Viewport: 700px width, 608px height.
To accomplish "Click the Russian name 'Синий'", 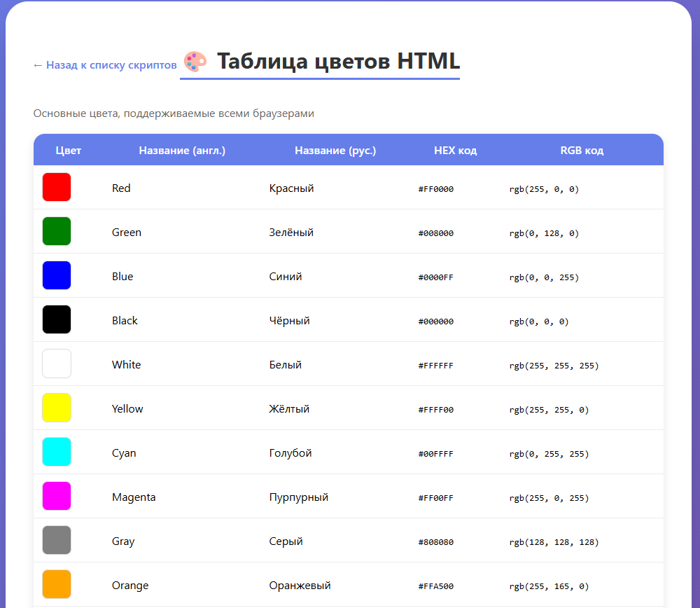I will [x=286, y=277].
